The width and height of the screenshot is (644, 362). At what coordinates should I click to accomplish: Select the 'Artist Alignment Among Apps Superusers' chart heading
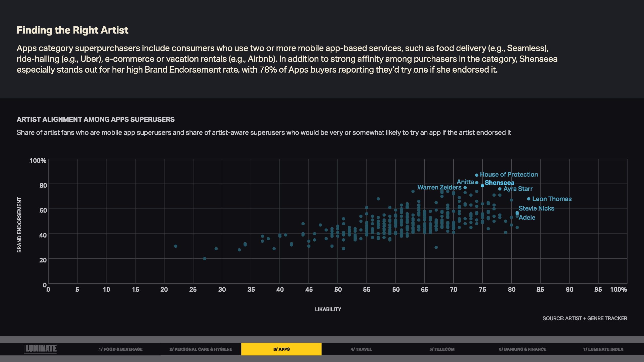96,119
